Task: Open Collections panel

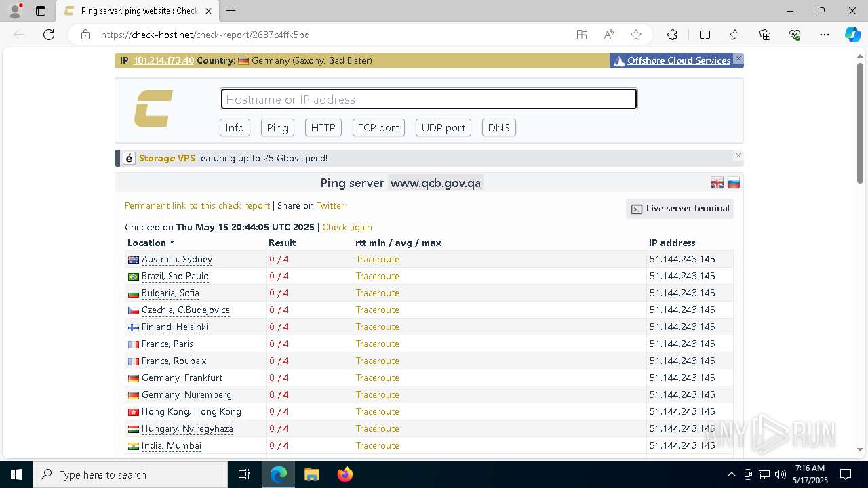Action: click(765, 35)
